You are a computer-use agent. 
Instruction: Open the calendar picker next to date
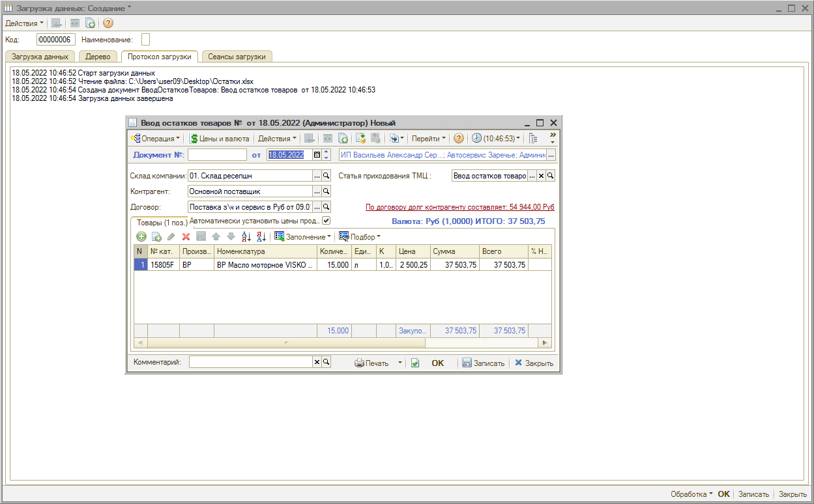[317, 155]
